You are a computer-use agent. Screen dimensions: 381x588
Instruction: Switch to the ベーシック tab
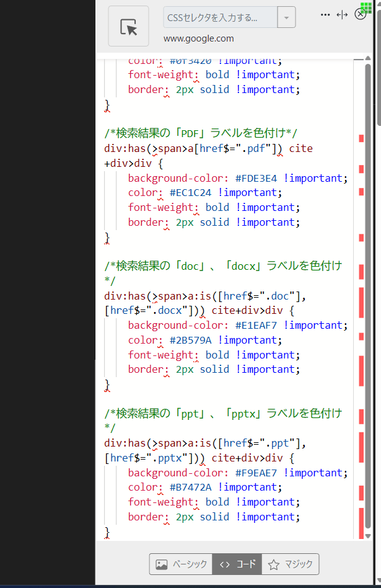coord(181,564)
